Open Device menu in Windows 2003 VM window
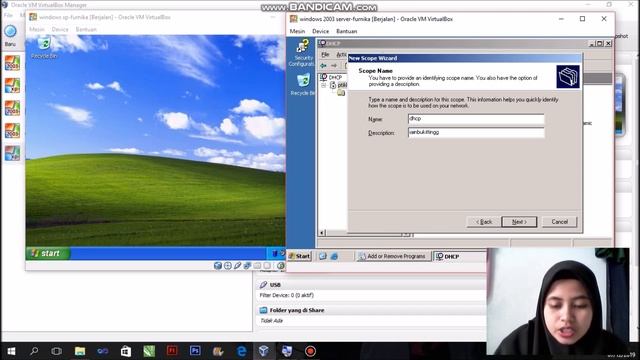The height and width of the screenshot is (360, 640). [x=320, y=31]
